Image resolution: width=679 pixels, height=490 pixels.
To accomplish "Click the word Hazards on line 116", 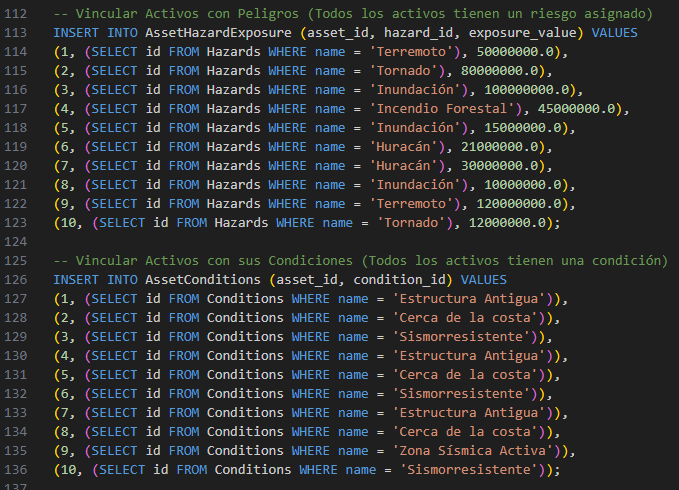I will (x=233, y=90).
